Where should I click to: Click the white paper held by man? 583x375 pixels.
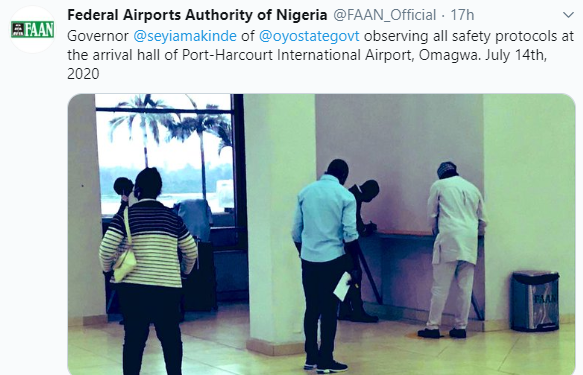pos(342,286)
